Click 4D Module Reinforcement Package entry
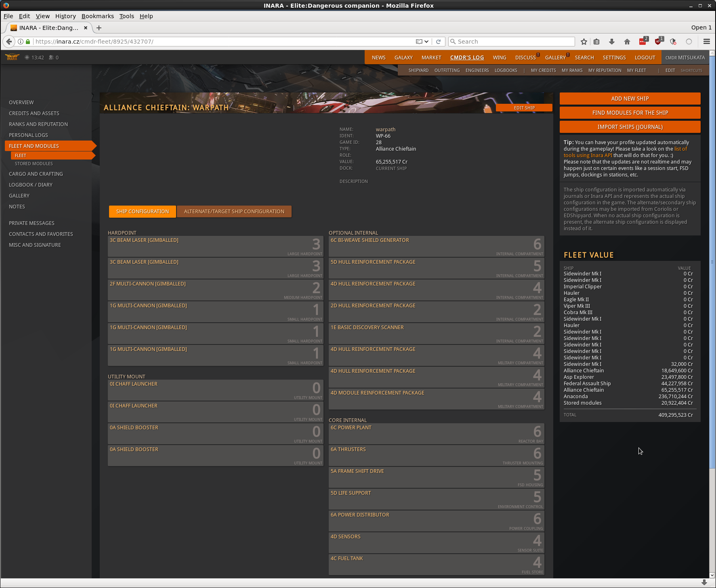The height and width of the screenshot is (588, 716). click(437, 399)
